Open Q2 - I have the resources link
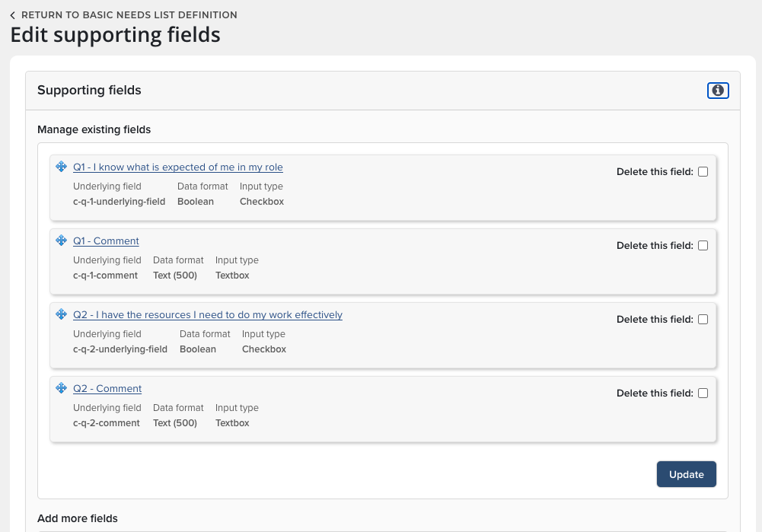 [207, 315]
